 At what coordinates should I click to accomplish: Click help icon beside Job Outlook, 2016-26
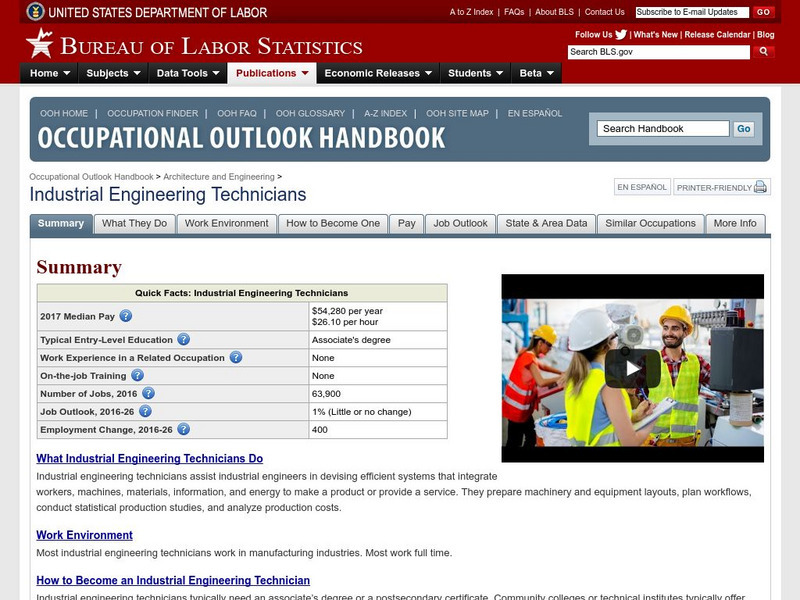click(145, 411)
